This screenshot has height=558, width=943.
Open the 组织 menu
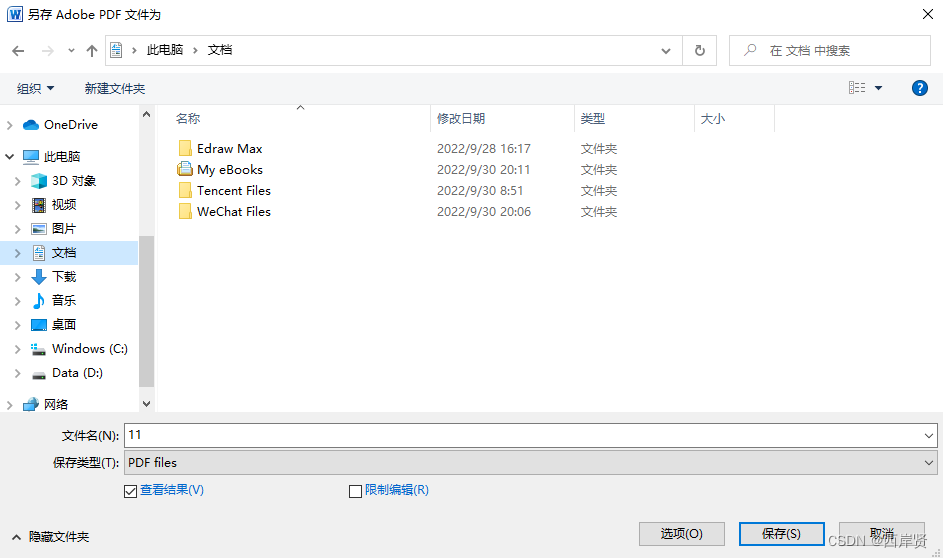[35, 88]
